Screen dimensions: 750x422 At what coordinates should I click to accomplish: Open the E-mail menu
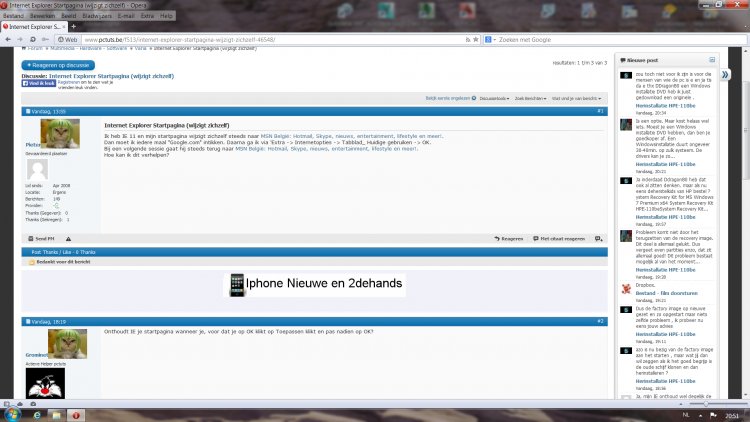click(x=126, y=16)
